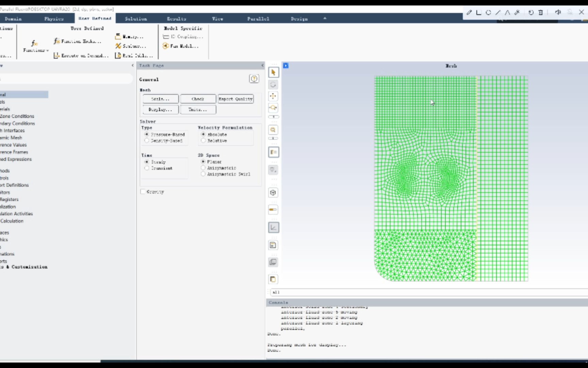Viewport: 588px width, 368px height.
Task: Select Run Calculation in outline tree
Action: coord(12,221)
